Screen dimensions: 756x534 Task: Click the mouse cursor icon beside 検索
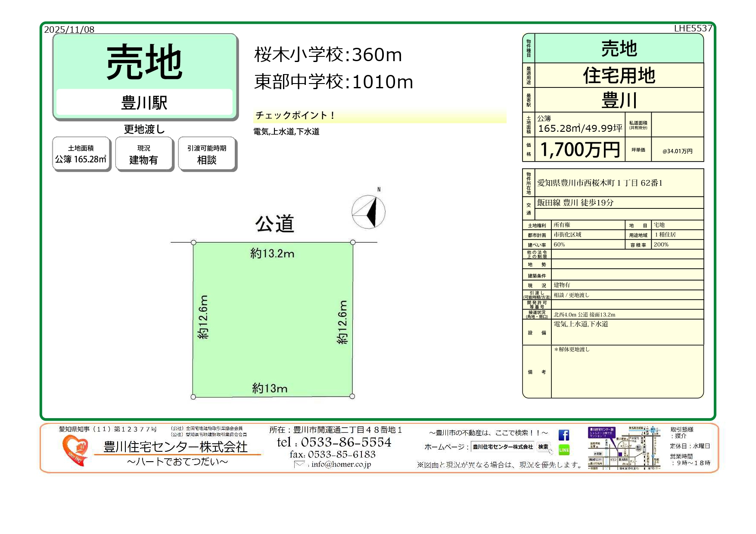pyautogui.click(x=551, y=451)
